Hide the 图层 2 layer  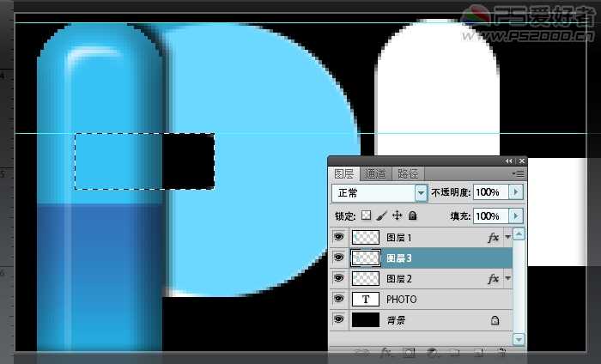[x=339, y=278]
